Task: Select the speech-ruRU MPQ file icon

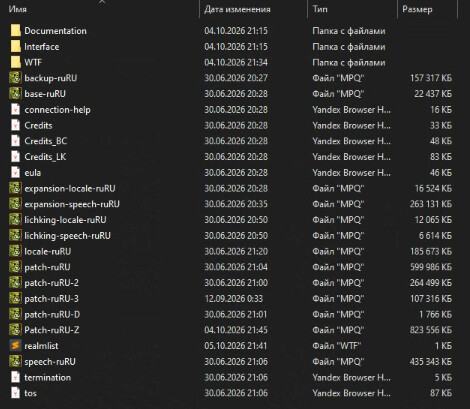Action: pyautogui.click(x=15, y=361)
